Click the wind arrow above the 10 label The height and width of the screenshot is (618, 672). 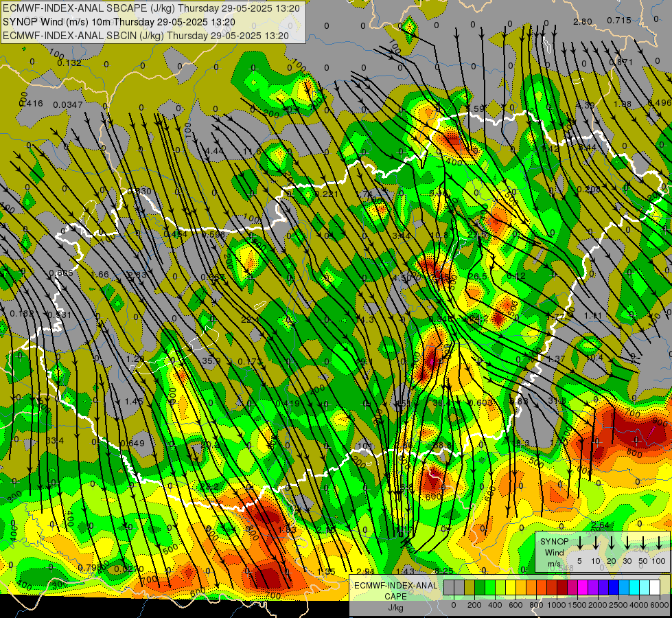click(x=596, y=542)
